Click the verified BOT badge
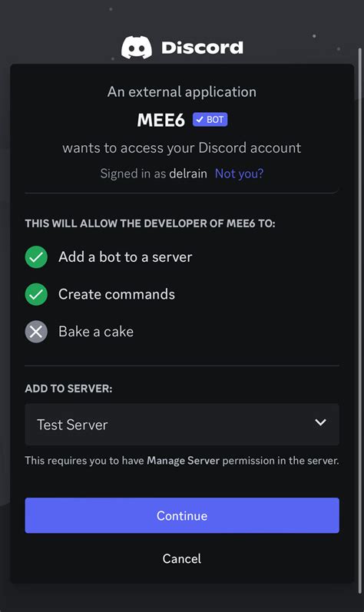 click(210, 120)
